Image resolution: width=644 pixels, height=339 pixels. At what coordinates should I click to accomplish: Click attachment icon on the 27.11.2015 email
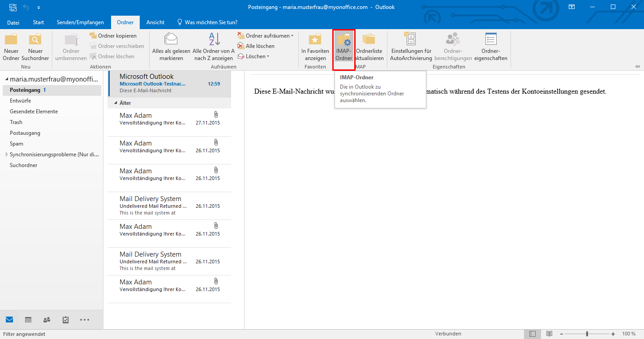tap(216, 115)
